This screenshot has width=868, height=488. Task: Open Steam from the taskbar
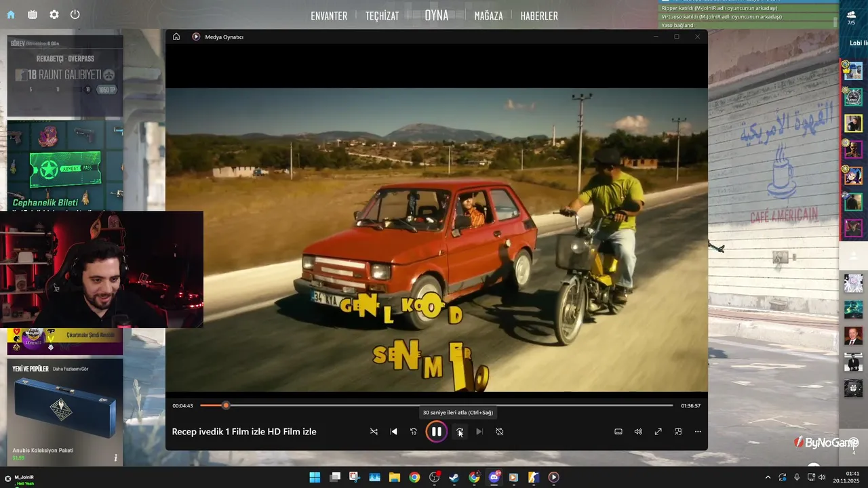click(454, 477)
